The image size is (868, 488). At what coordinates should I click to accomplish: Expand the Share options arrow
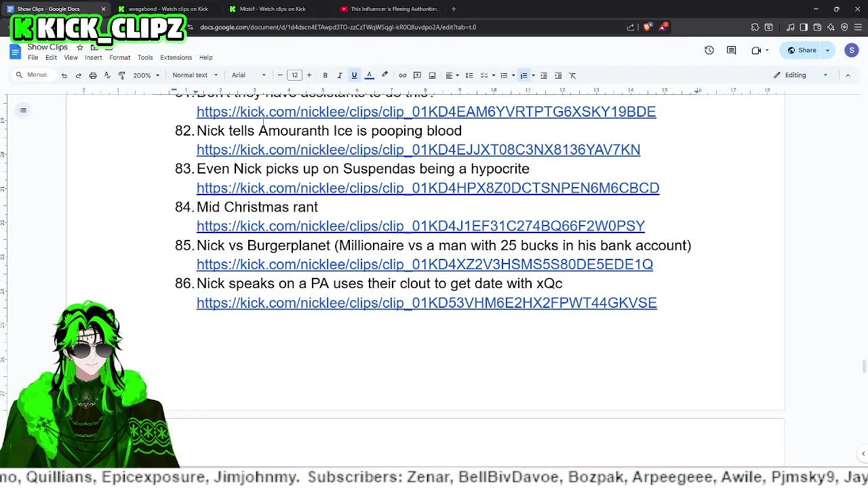point(828,50)
